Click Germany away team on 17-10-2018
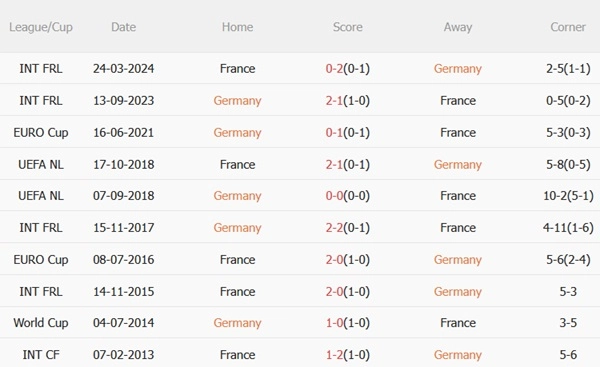Image resolution: width=600 pixels, height=367 pixels. [x=458, y=165]
